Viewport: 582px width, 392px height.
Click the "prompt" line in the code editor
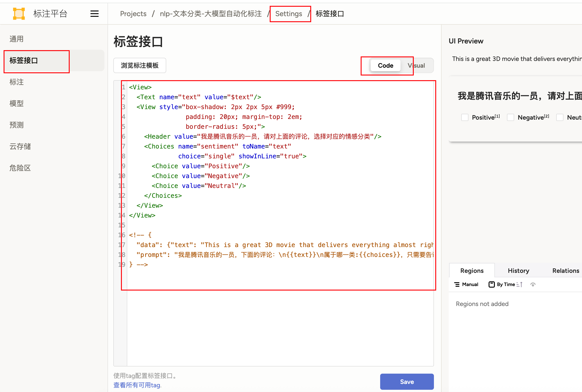pyautogui.click(x=285, y=255)
